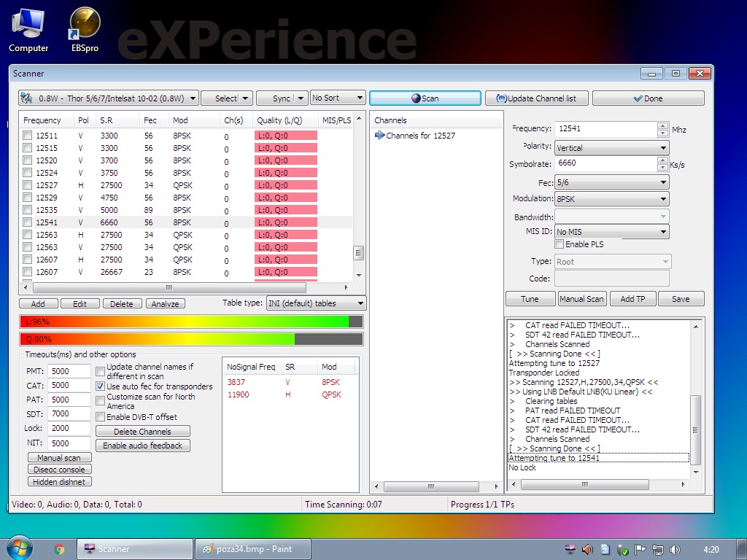
Task: Open Action Center flag icon
Action: (640, 550)
